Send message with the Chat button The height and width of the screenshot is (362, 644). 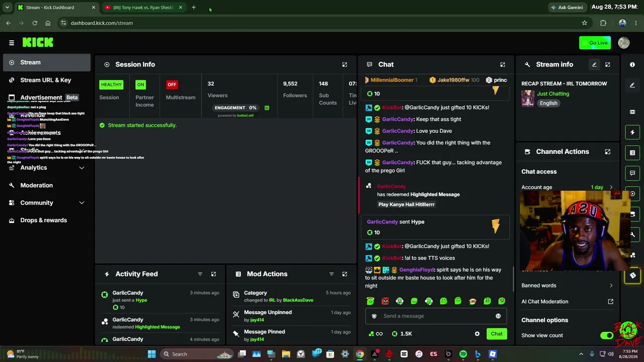[497, 334]
